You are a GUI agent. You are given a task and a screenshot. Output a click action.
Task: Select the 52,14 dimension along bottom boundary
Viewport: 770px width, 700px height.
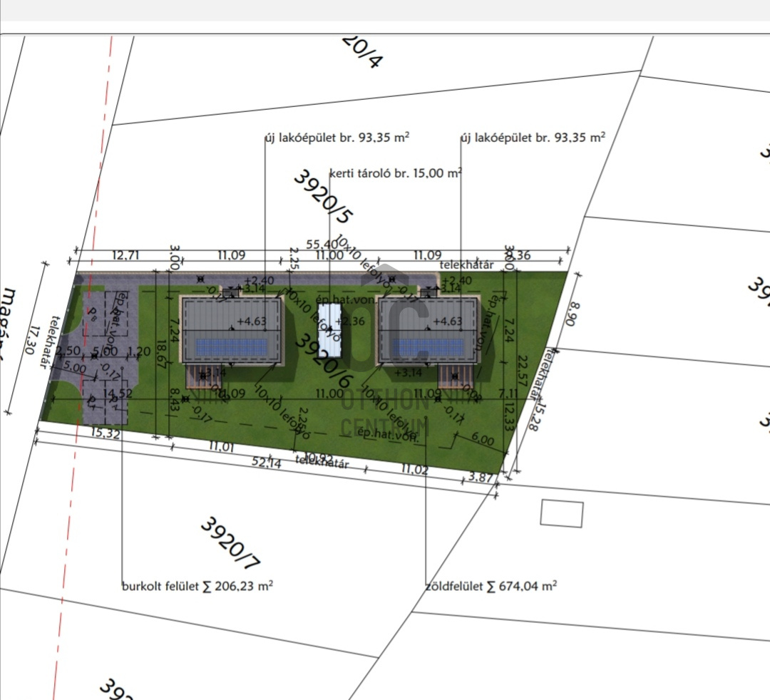coord(266,463)
